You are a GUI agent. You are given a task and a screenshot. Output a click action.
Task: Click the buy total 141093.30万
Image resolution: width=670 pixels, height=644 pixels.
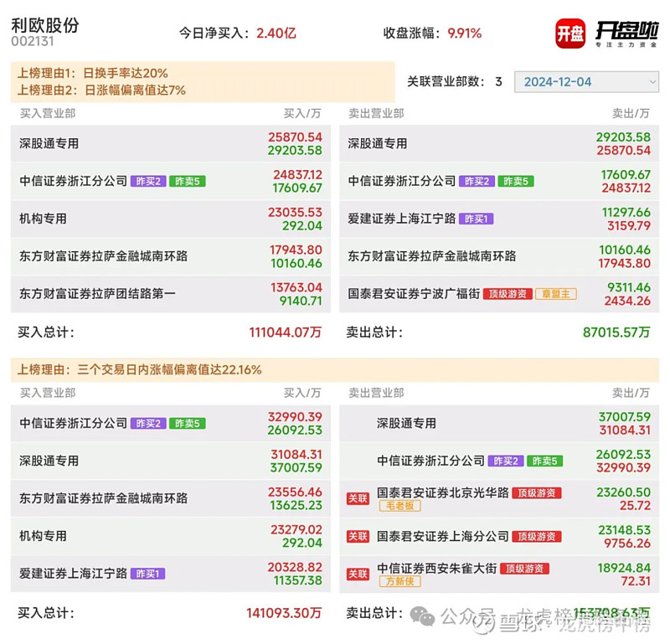tap(284, 613)
